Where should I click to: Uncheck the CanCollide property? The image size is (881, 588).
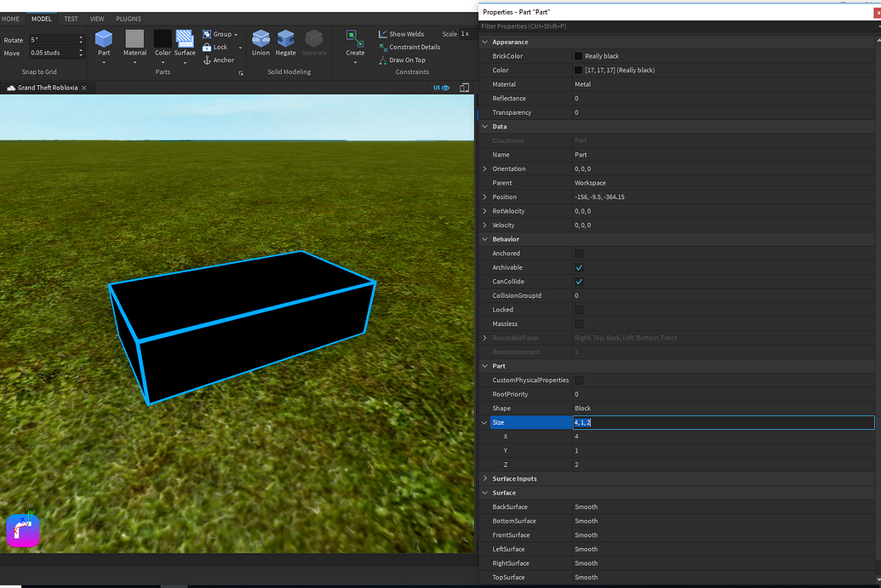click(x=578, y=281)
